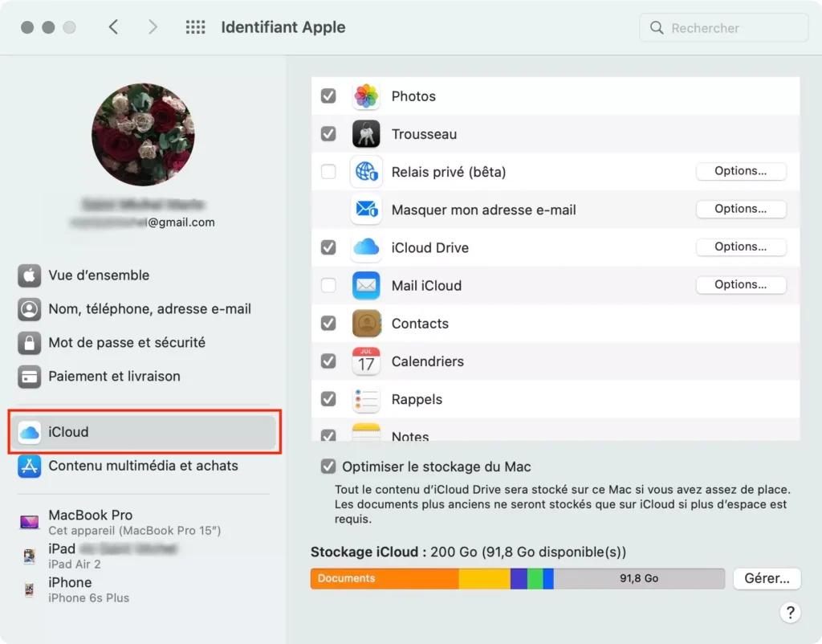Uncheck the Calendriers checkbox

(328, 361)
